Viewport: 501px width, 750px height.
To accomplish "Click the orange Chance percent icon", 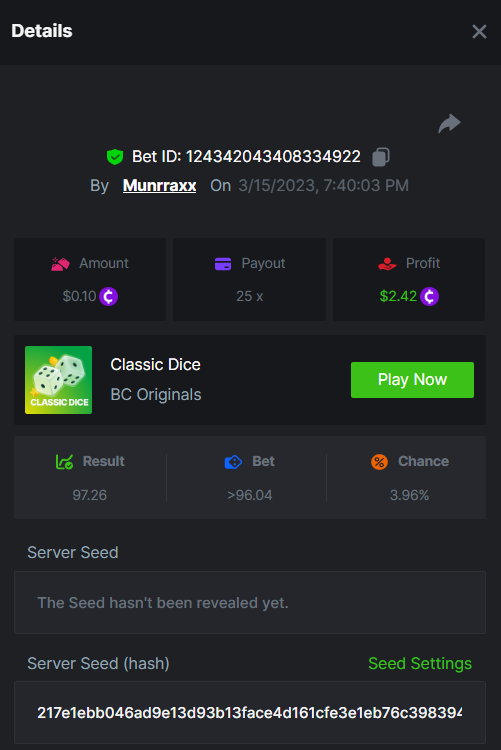I will point(379,462).
